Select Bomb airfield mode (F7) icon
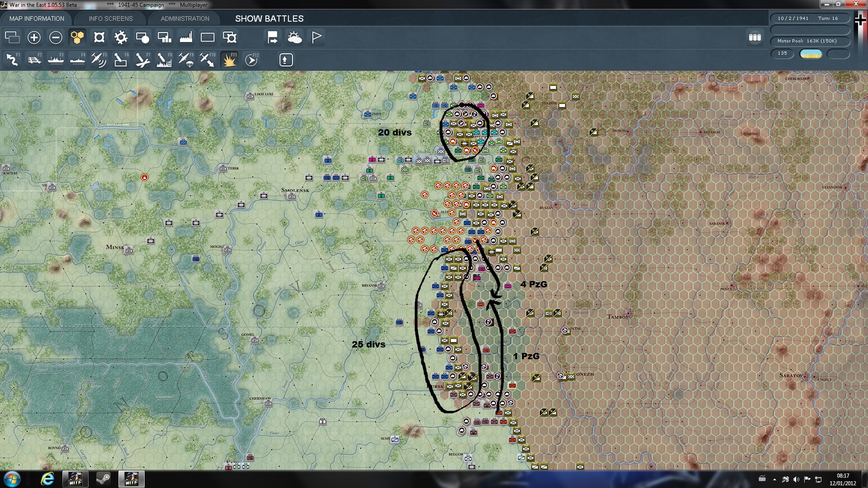Screen dimensions: 868x488 [142, 60]
